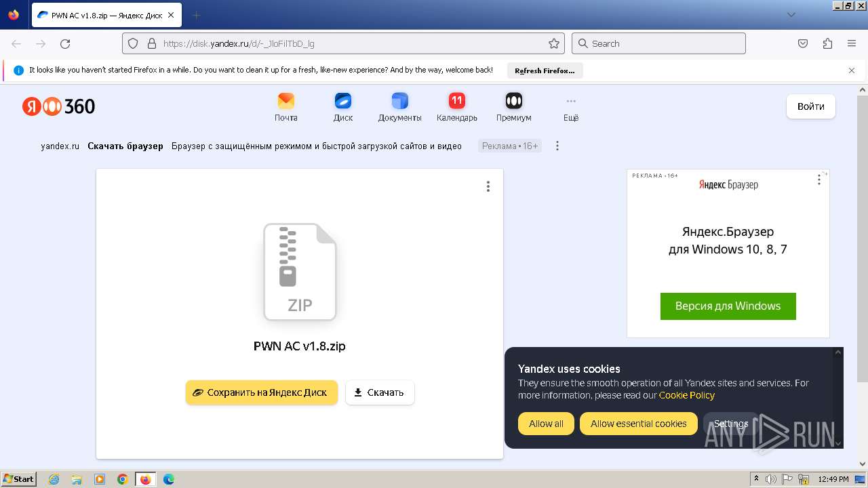This screenshot has width=868, height=488.
Task: Click Сохранить на Яндекс Диск button
Action: pyautogui.click(x=262, y=392)
